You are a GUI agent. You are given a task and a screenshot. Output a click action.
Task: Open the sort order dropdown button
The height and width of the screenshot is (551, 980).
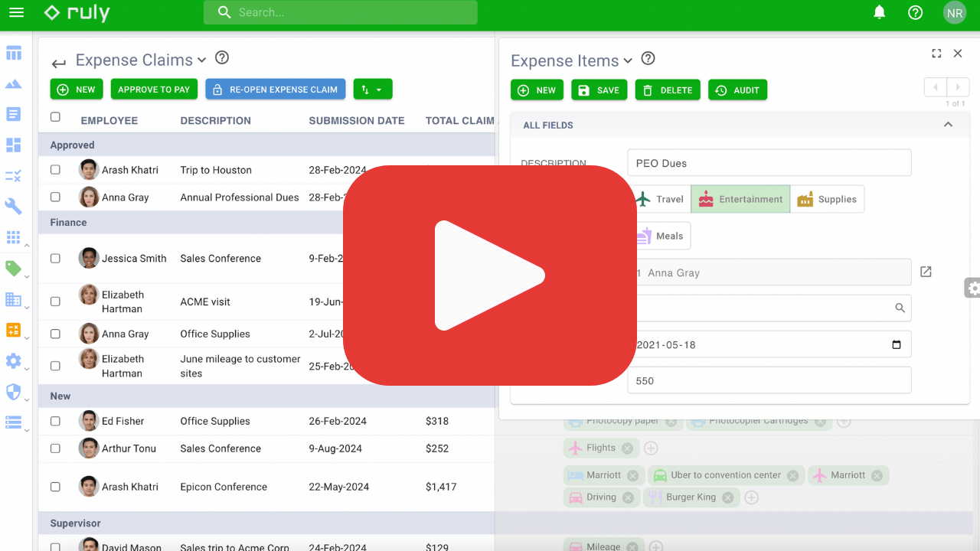coord(373,90)
